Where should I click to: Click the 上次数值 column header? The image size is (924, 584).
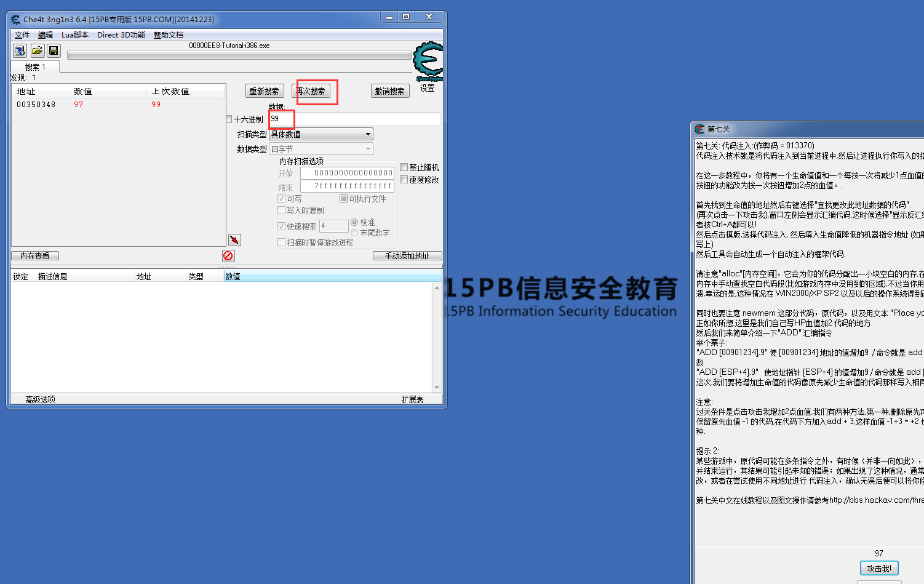[x=186, y=91]
